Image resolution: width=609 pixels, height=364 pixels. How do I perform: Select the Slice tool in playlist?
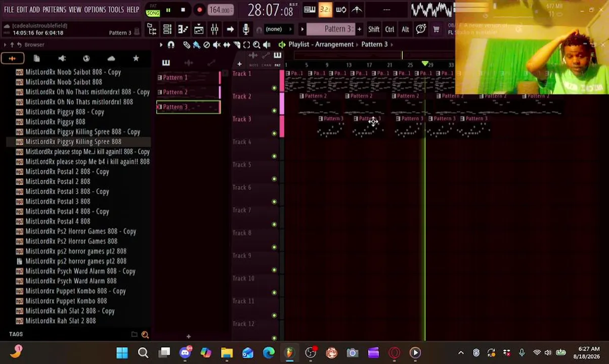[x=237, y=44]
